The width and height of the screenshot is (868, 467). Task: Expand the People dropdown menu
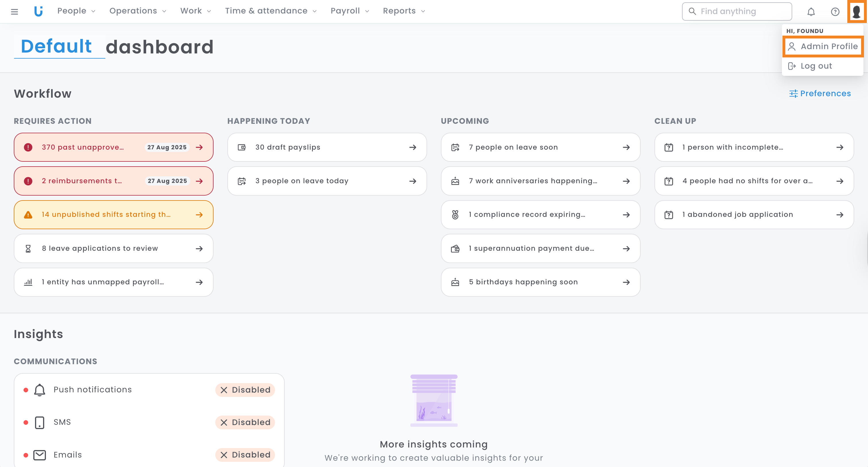pos(76,11)
